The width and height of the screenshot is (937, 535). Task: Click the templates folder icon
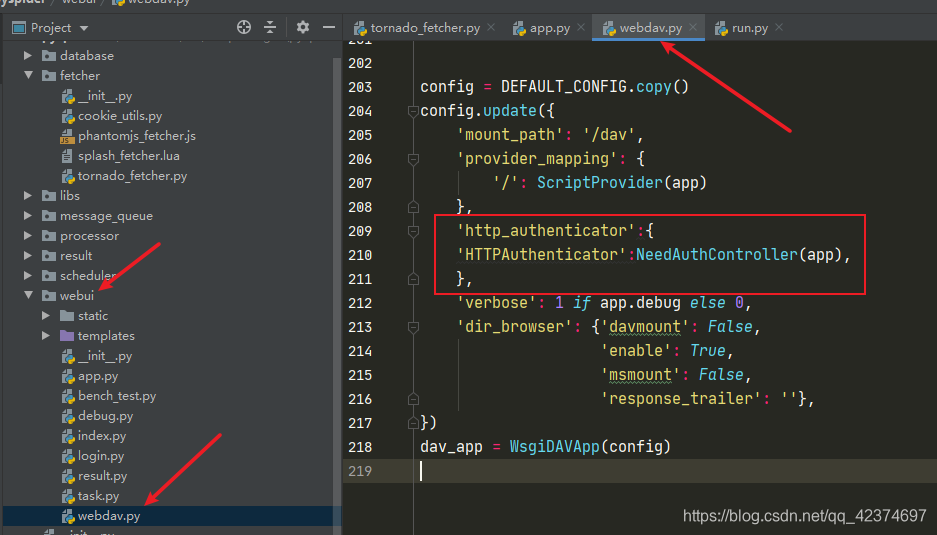tap(67, 336)
